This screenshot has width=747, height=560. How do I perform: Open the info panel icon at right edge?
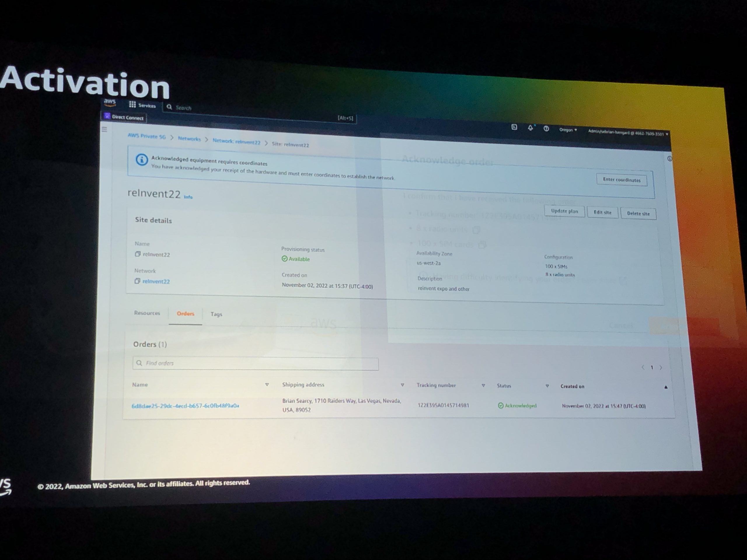(669, 159)
